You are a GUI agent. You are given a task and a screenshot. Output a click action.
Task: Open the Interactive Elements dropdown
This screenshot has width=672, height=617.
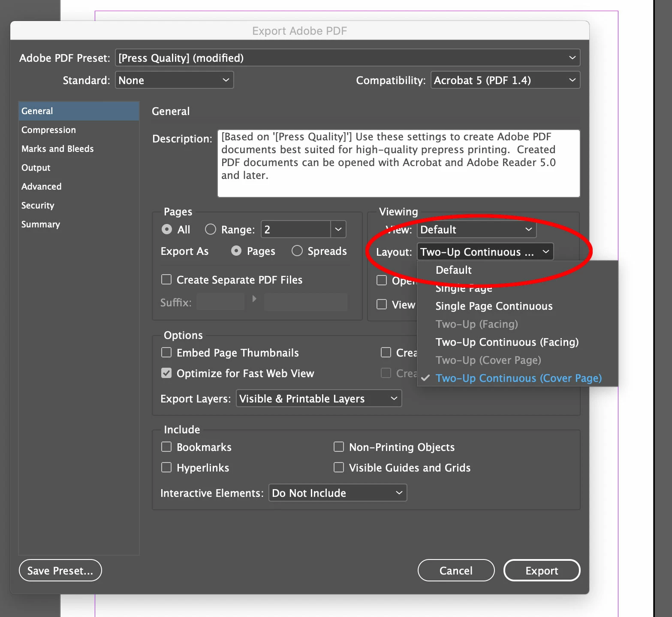pyautogui.click(x=338, y=493)
